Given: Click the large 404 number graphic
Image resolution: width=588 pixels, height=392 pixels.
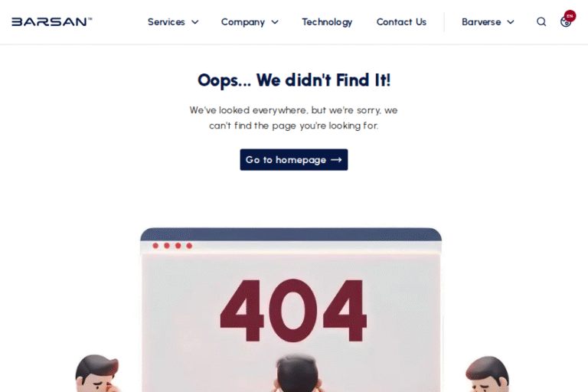Looking at the screenshot, I should click(293, 311).
